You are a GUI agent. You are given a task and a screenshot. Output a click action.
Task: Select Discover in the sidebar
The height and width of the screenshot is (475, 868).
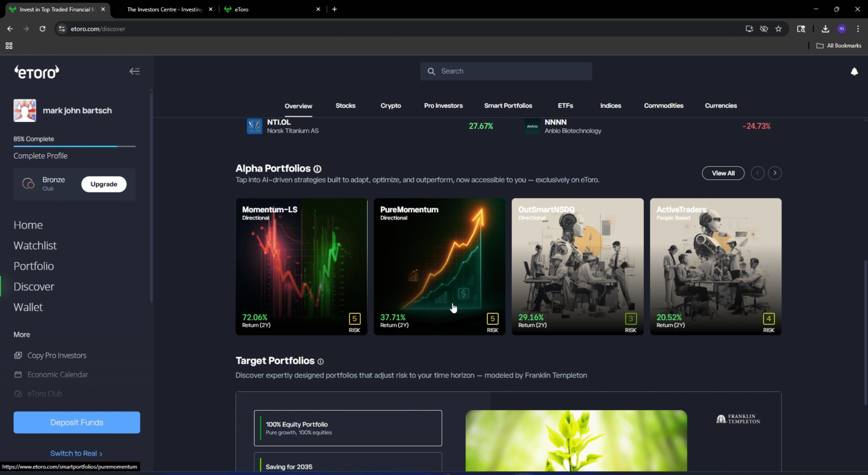pos(34,287)
